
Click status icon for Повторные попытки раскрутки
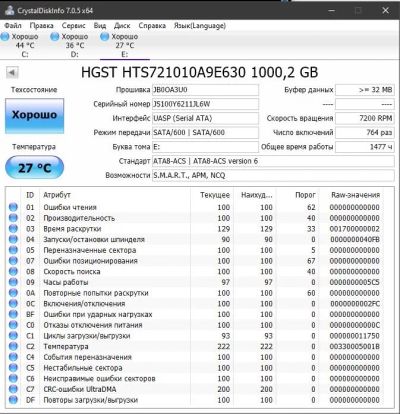[x=13, y=293]
